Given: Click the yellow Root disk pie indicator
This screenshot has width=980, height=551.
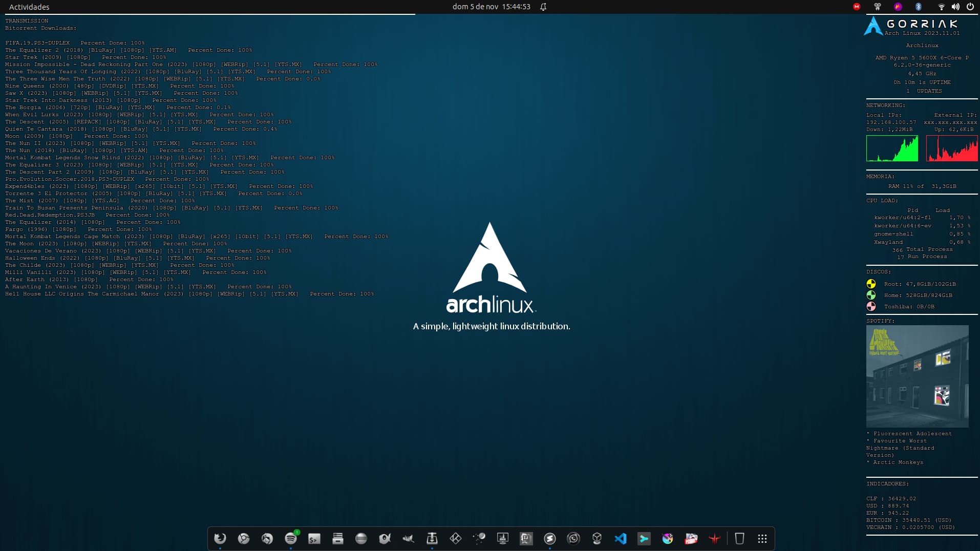Looking at the screenshot, I should (871, 284).
